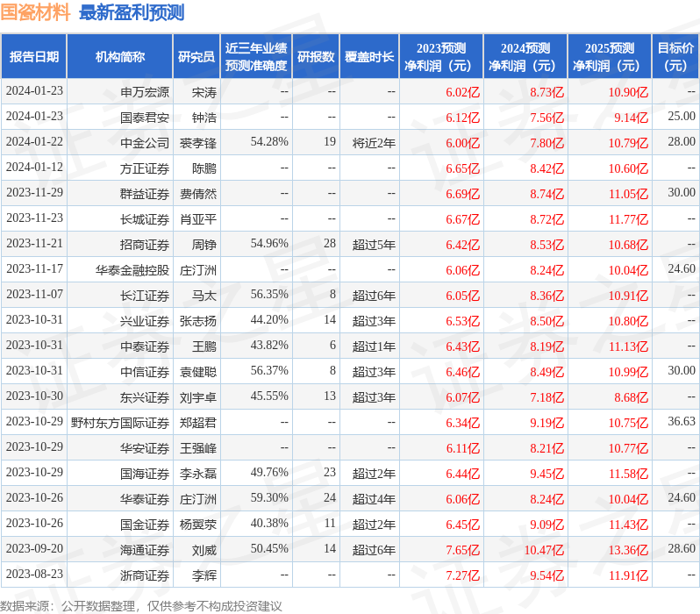This screenshot has height=614, width=700.
Task: Click analyst name 钟浩
Action: [204, 118]
